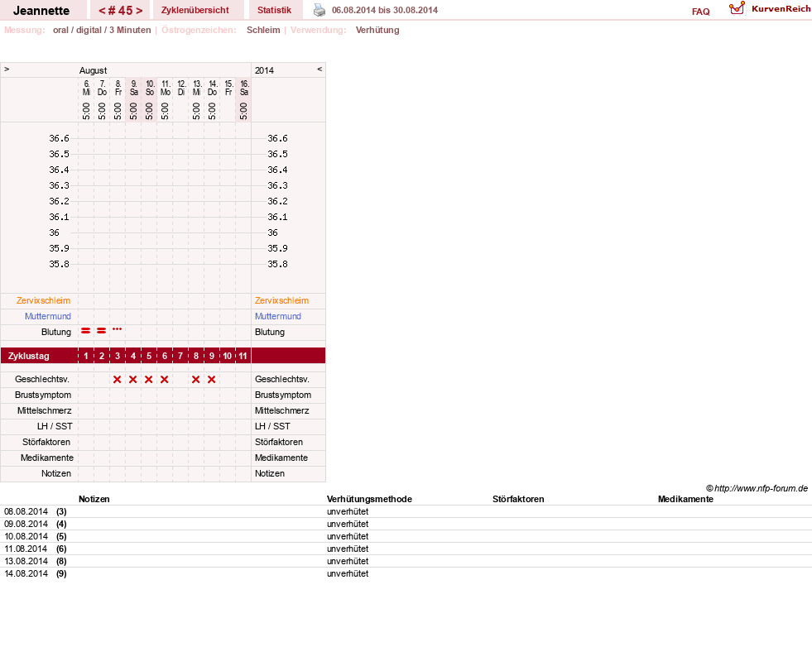Click the intercourse X on cycle day 3
Screen dimensions: 812x647
118,380
